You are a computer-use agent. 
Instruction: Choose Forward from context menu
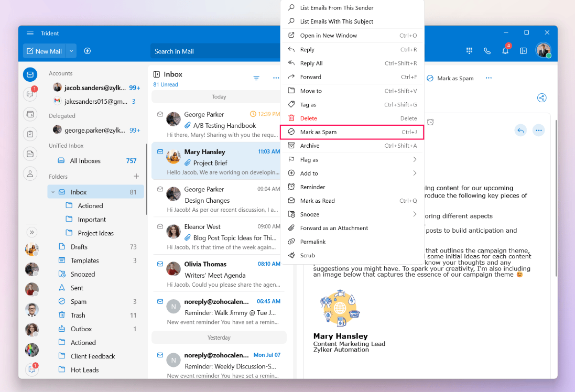[352, 77]
